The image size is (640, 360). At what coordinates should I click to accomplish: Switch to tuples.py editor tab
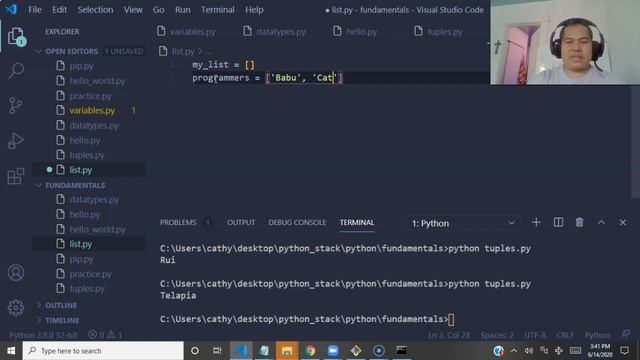coord(439,32)
